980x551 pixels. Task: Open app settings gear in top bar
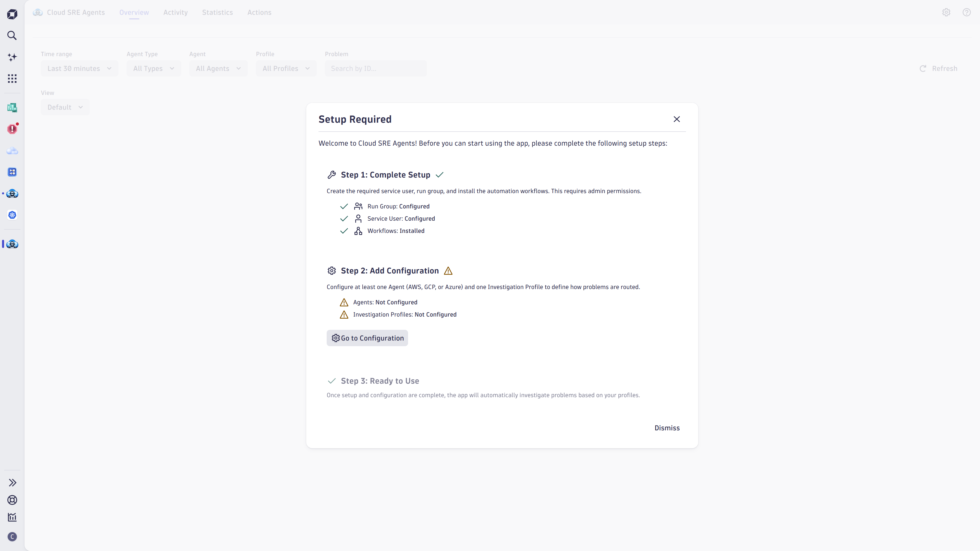pos(946,12)
